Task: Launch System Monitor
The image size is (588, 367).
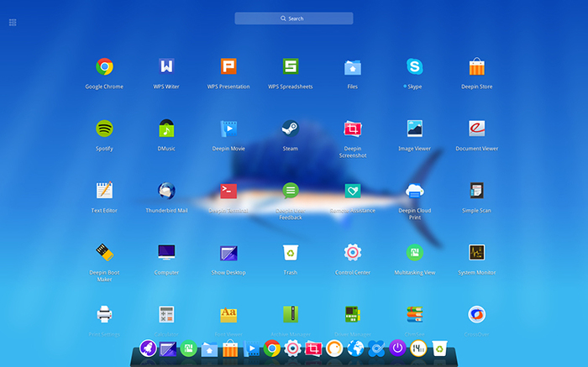Action: click(x=476, y=252)
